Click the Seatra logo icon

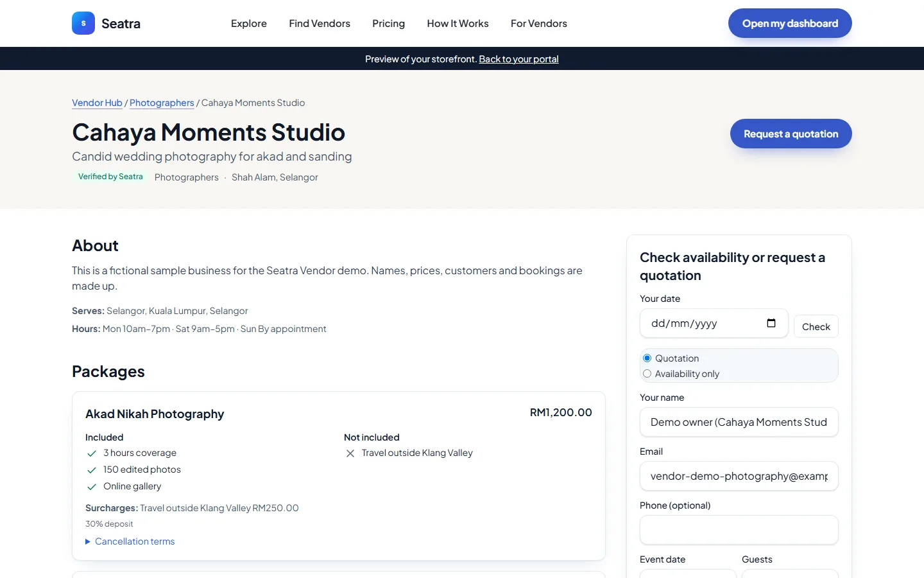click(83, 23)
